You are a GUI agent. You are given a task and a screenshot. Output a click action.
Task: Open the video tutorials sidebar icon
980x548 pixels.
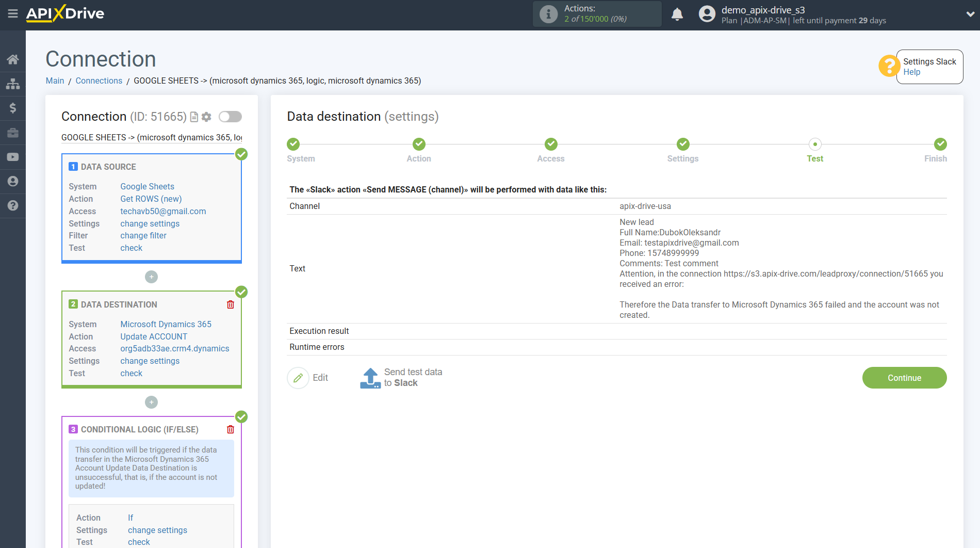pos(13,157)
